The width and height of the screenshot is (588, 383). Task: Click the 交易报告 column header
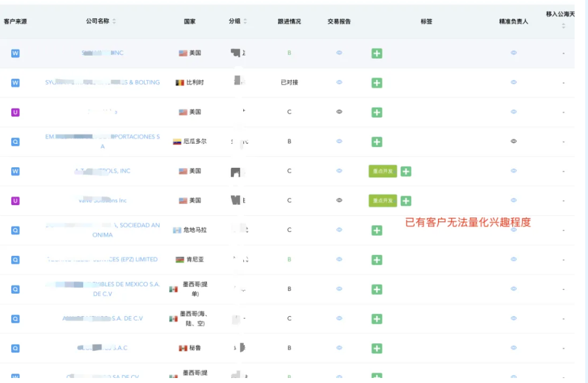[x=339, y=21]
